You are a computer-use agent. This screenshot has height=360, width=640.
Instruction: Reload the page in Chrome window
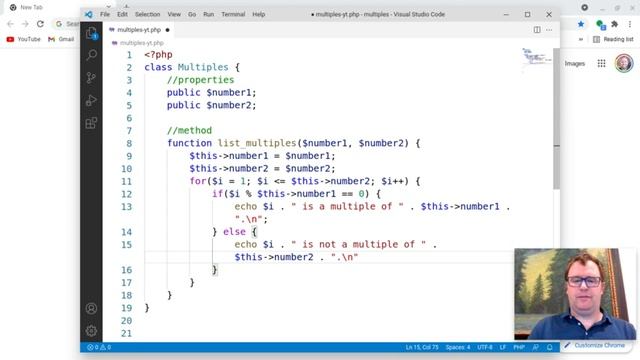40,24
